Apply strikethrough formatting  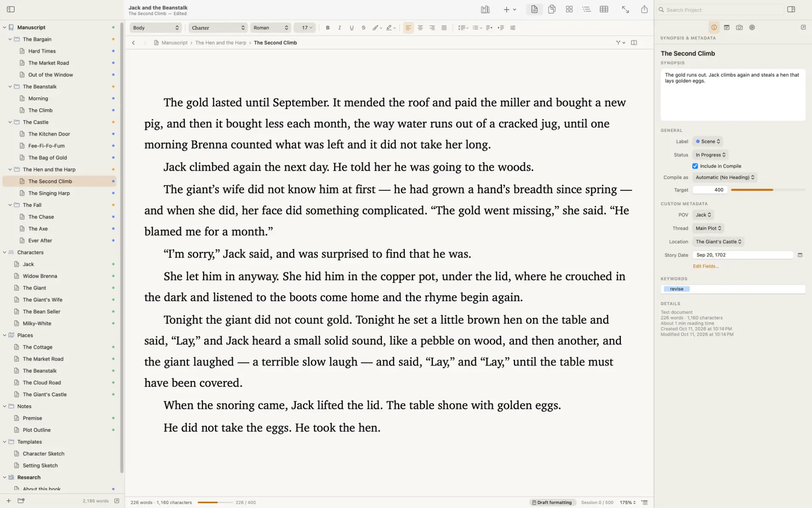click(x=363, y=28)
